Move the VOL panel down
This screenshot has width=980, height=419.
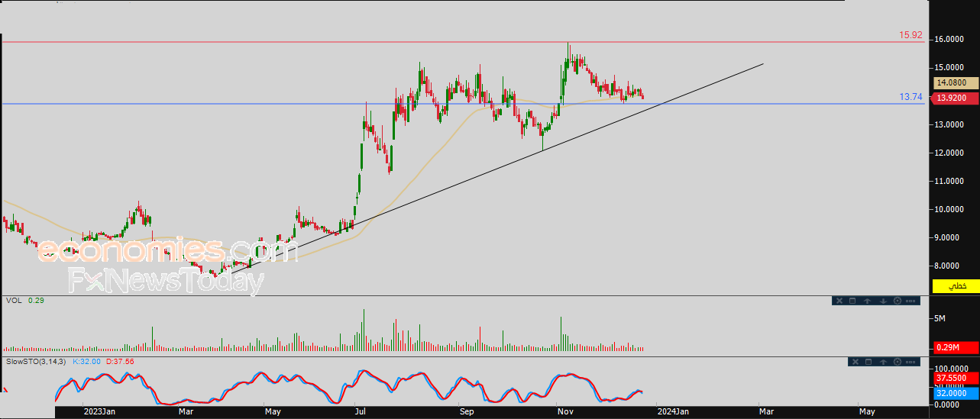(x=883, y=301)
